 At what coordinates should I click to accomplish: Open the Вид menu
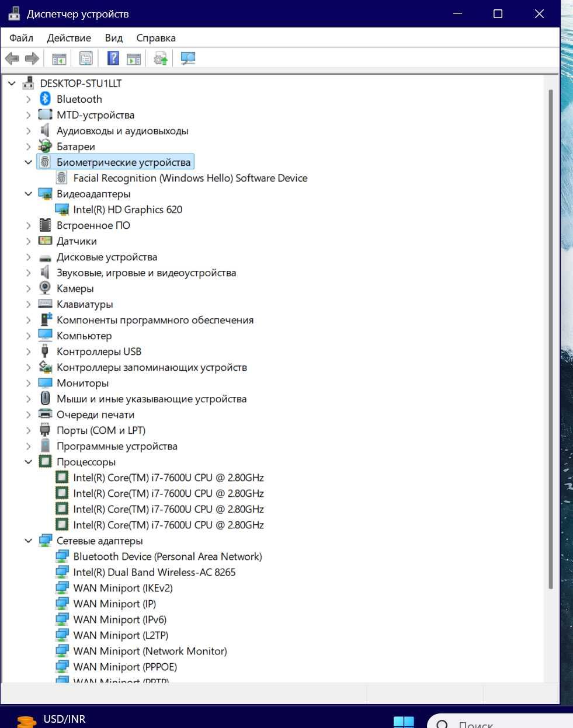[x=114, y=38]
